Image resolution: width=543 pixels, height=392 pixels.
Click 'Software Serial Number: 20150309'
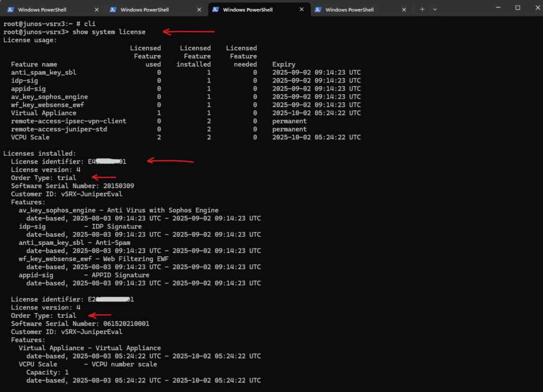72,186
